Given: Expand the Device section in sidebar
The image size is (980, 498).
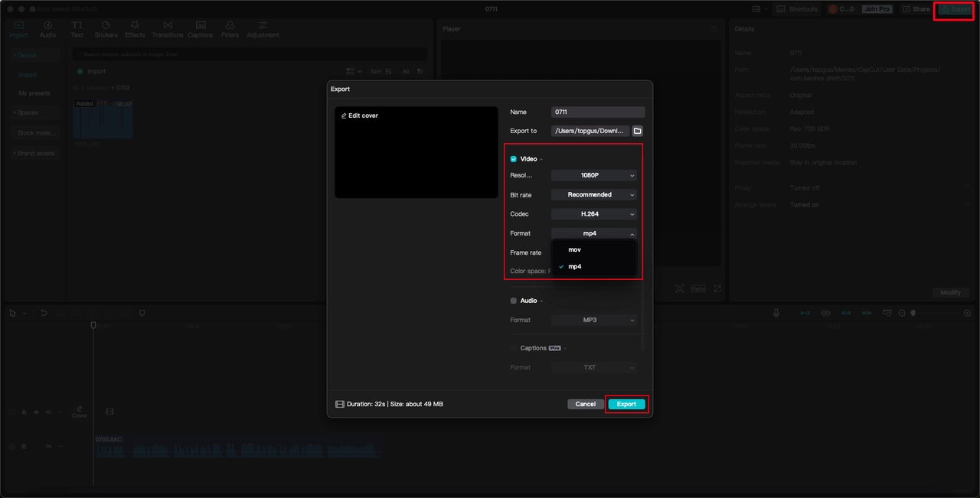Looking at the screenshot, I should pyautogui.click(x=34, y=56).
